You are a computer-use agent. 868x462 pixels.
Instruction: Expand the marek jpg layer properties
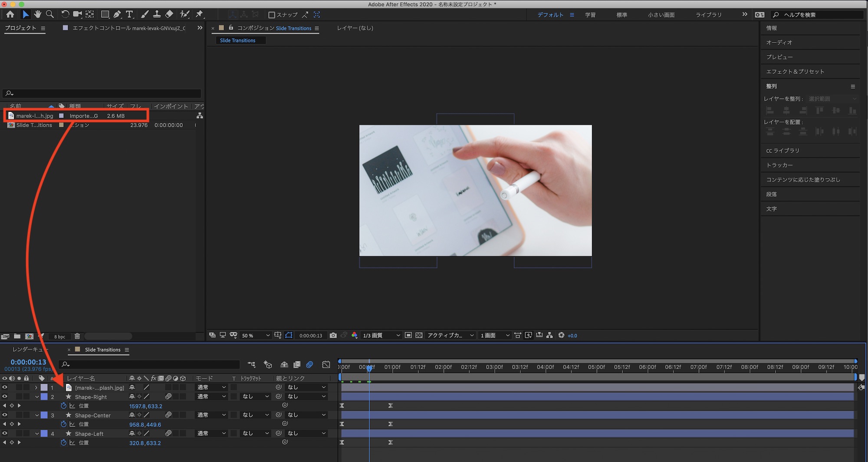pos(36,387)
